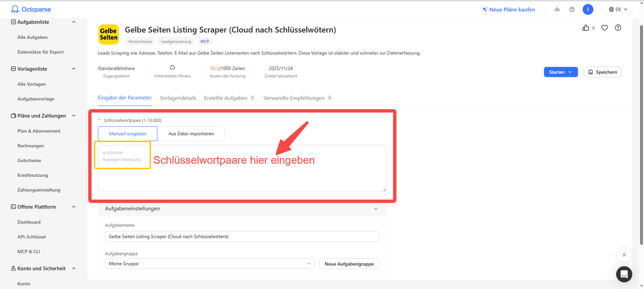Screen dimensions: 644x289
Task: Open Alle Vorlagen in sidebar
Action: pyautogui.click(x=32, y=84)
